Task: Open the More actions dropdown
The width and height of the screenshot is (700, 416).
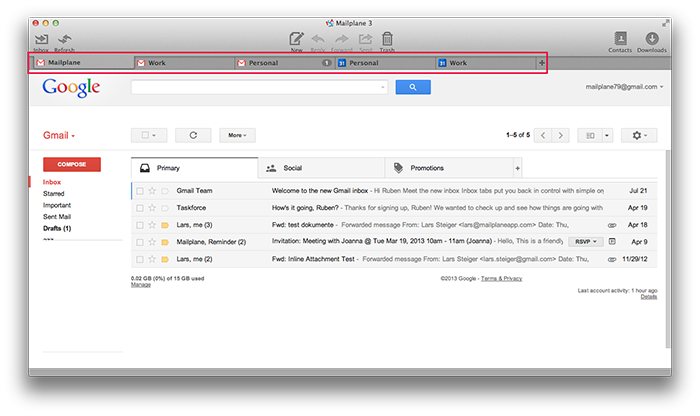Action: (x=237, y=135)
